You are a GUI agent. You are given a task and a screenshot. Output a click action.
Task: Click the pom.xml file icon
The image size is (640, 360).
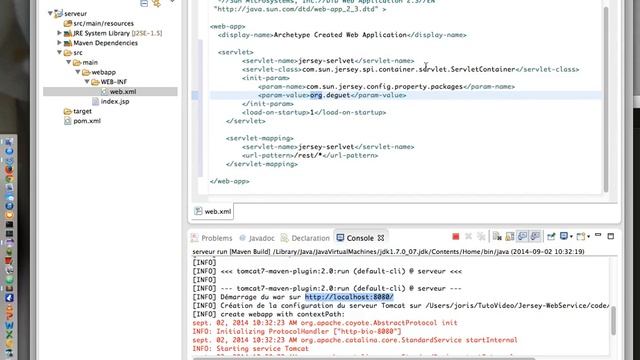(68, 121)
